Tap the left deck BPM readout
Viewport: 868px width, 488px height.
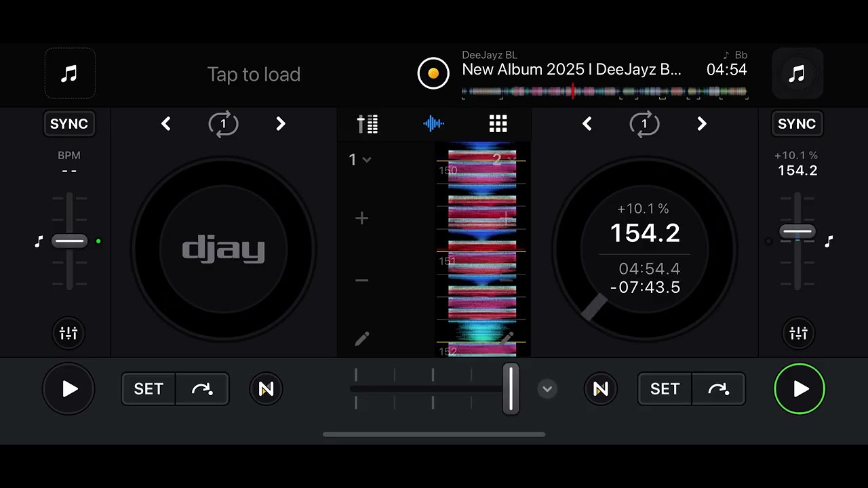pos(69,164)
